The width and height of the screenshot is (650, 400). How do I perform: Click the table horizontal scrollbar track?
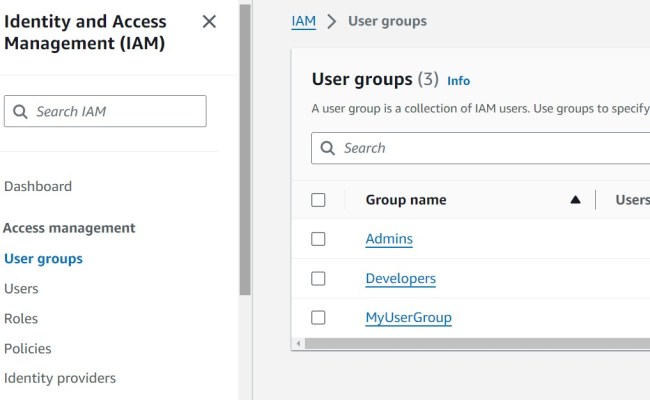[x=478, y=344]
